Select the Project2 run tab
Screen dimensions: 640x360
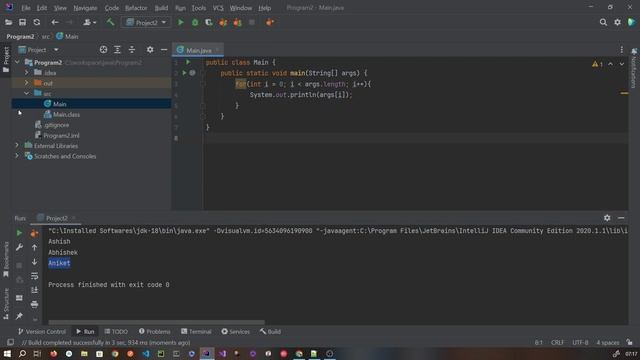56,218
